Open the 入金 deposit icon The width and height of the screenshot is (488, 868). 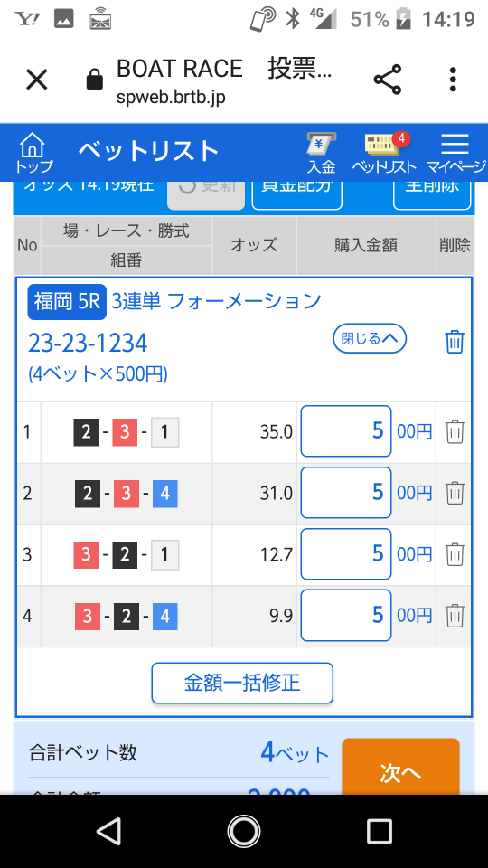tap(322, 153)
